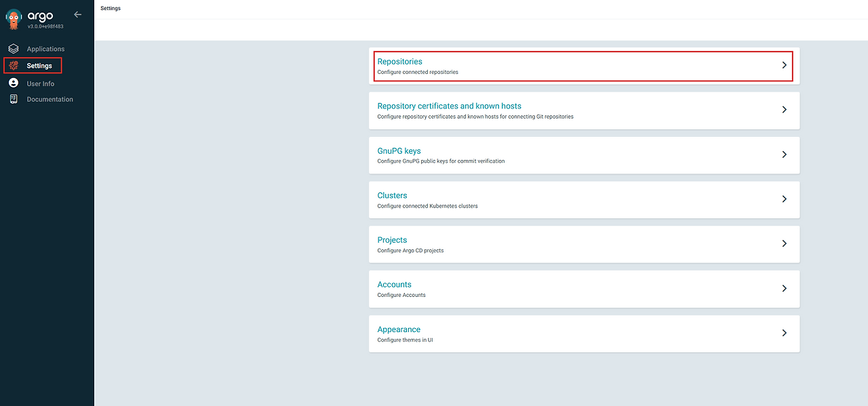The height and width of the screenshot is (406, 868).
Task: Click the Argo octopus logo
Action: tap(15, 19)
